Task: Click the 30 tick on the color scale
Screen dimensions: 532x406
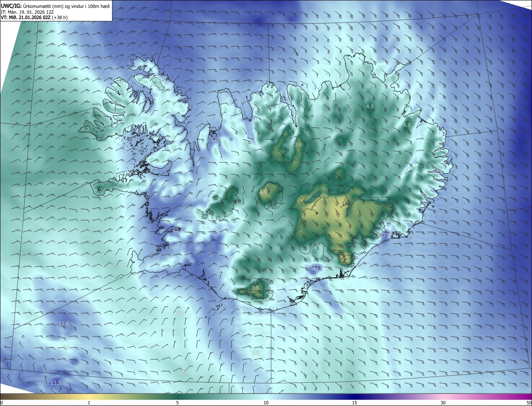Action: point(443,403)
